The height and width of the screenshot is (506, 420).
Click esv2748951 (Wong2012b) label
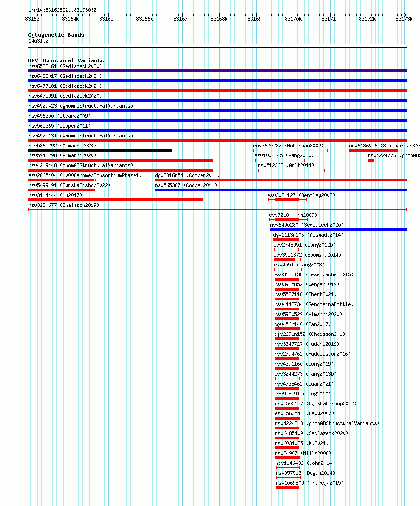tap(304, 245)
